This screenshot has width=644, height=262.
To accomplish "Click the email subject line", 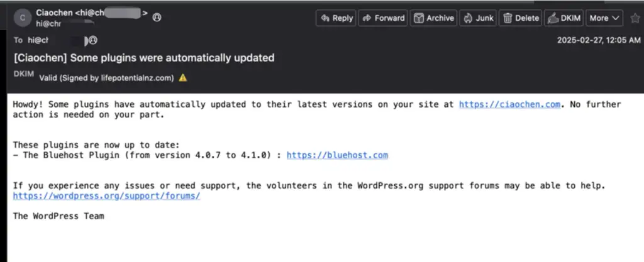I will coord(143,58).
